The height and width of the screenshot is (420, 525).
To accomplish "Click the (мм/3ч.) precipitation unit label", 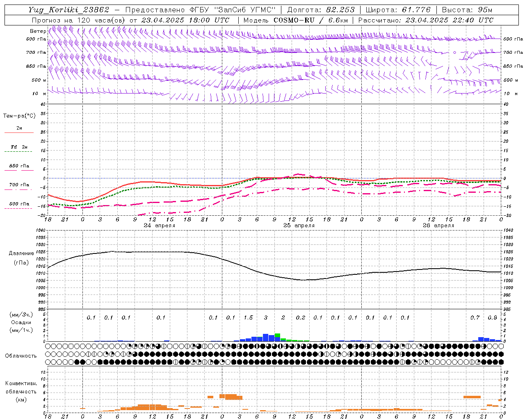I will [x=21, y=315].
